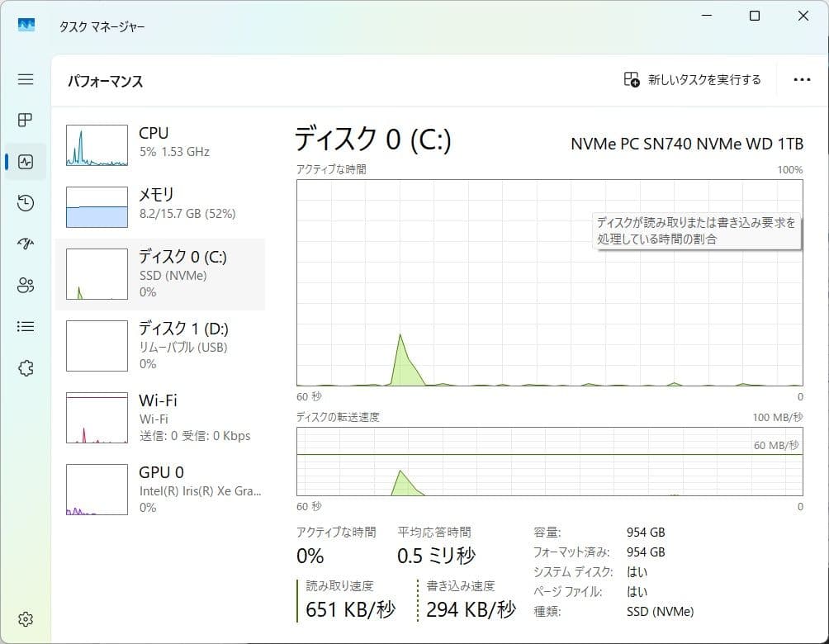The image size is (829, 644).
Task: Open the Details list icon
Action: (25, 326)
